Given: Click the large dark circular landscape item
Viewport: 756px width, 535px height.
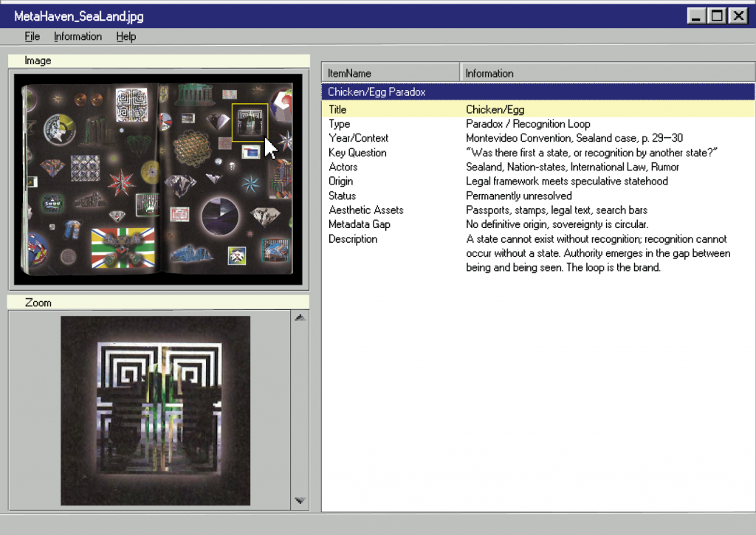Looking at the screenshot, I should [x=221, y=215].
